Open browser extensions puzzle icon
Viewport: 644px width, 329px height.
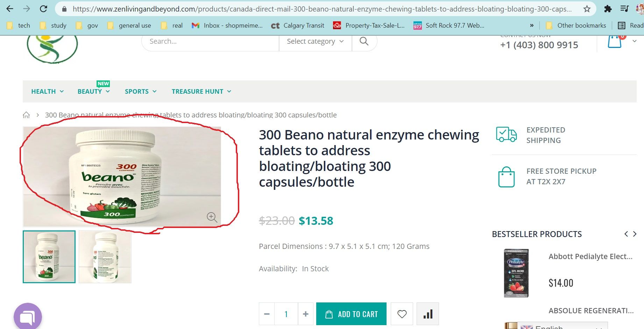tap(608, 9)
